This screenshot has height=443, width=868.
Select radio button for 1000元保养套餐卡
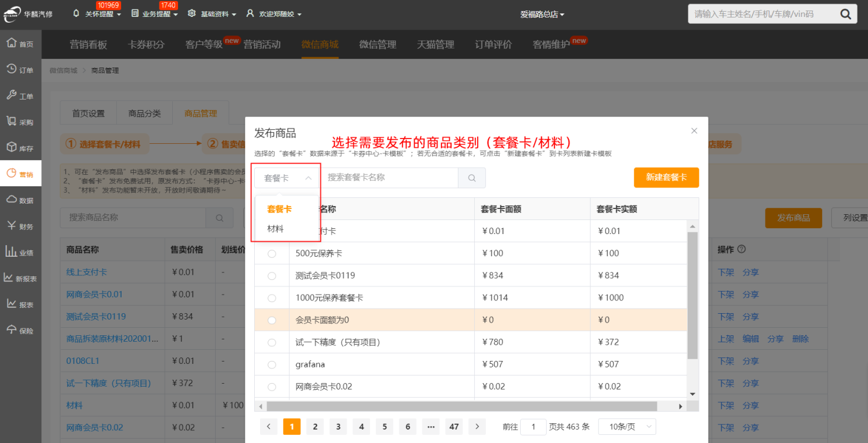click(272, 298)
